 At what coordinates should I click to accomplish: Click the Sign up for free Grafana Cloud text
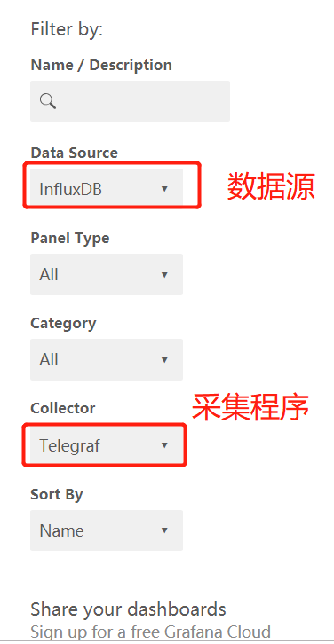150,632
